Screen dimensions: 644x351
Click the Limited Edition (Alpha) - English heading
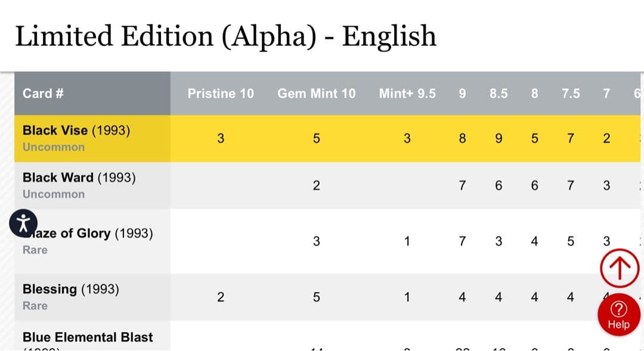click(x=225, y=36)
